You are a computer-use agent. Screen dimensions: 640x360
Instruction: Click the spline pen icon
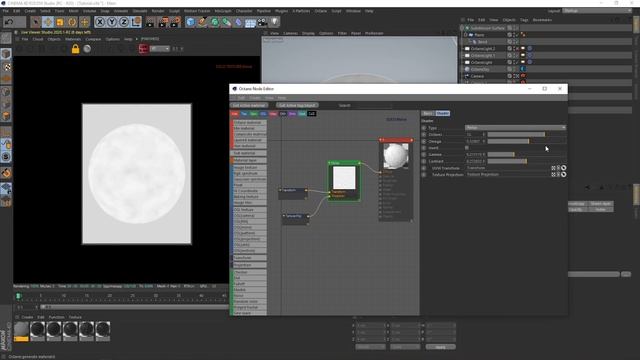[x=202, y=22]
